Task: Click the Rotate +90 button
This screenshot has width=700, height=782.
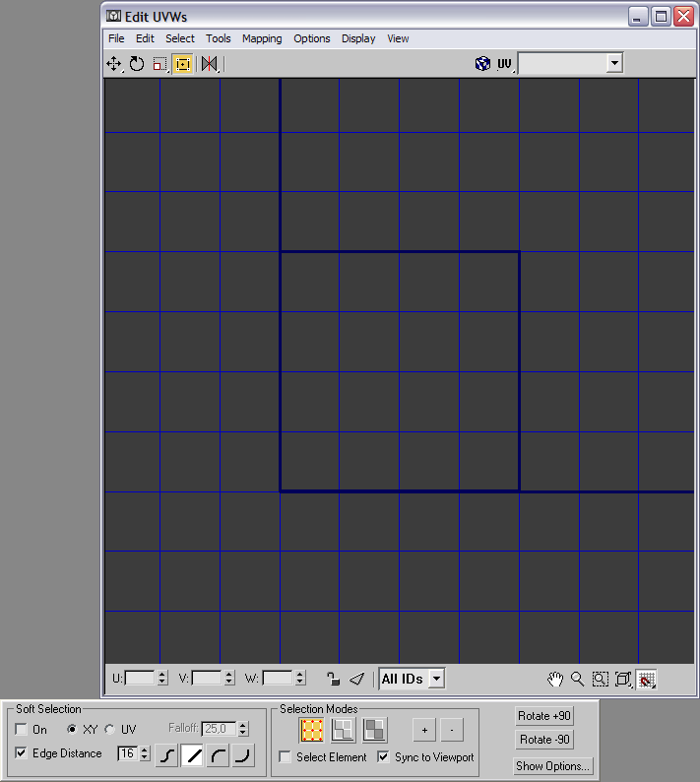Action: [544, 716]
